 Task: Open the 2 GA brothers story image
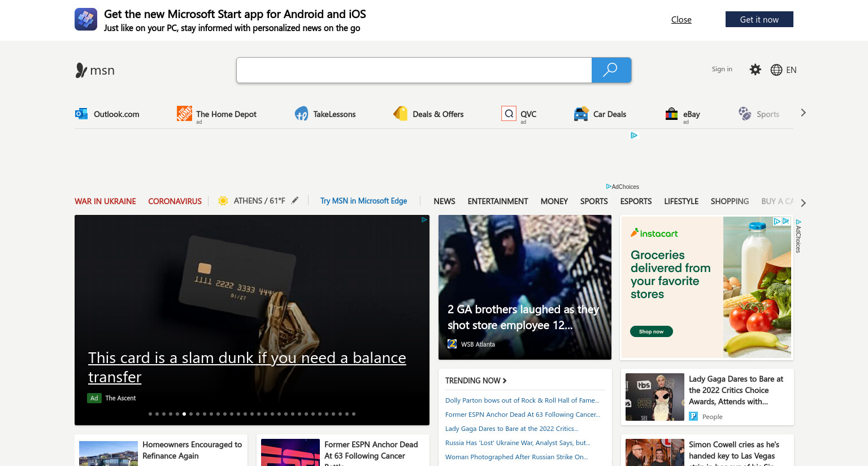tap(525, 287)
